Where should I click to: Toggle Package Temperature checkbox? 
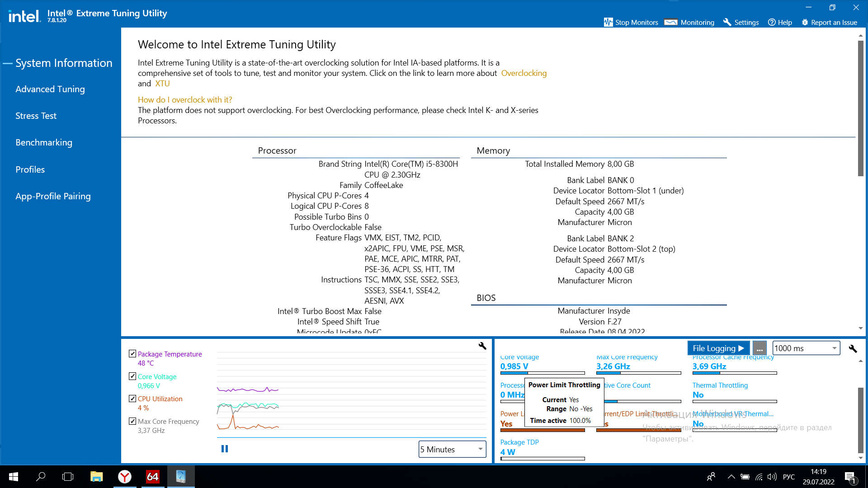click(132, 353)
